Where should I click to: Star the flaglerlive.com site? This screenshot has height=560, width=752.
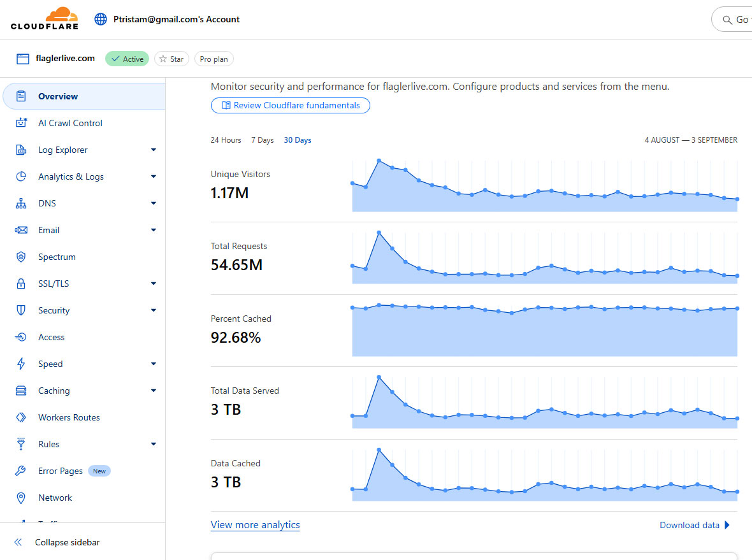[x=171, y=59]
